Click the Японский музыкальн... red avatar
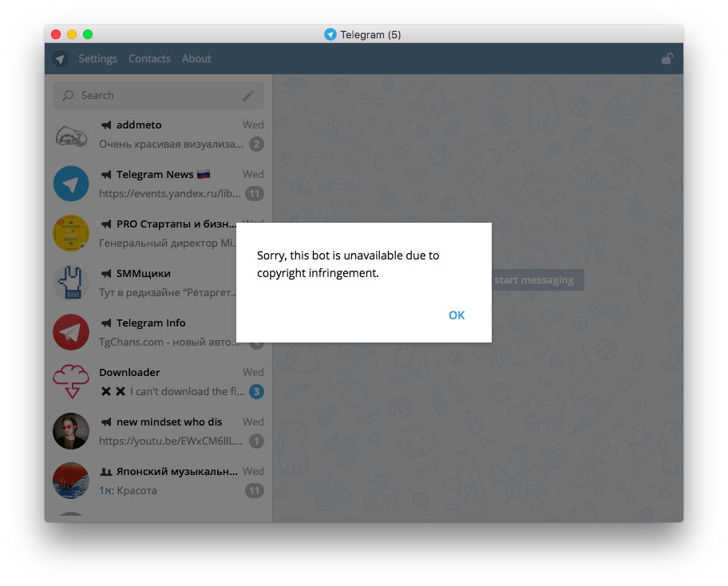Viewport: 728px width, 586px height. click(71, 481)
